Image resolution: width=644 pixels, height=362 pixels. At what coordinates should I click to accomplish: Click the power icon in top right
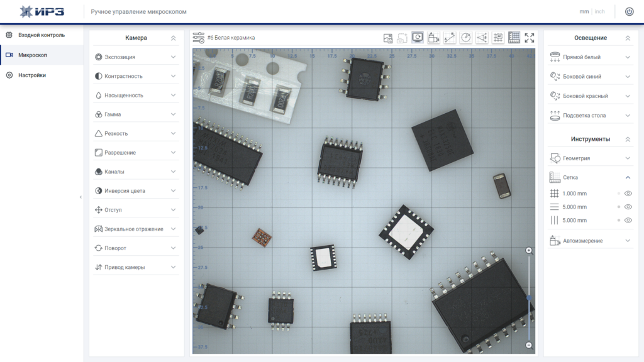[629, 11]
